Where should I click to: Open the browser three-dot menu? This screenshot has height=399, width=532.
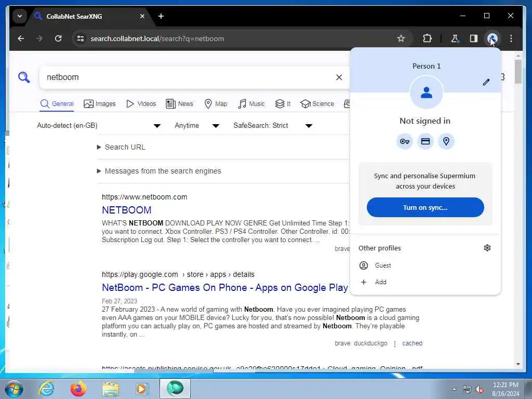(x=511, y=38)
